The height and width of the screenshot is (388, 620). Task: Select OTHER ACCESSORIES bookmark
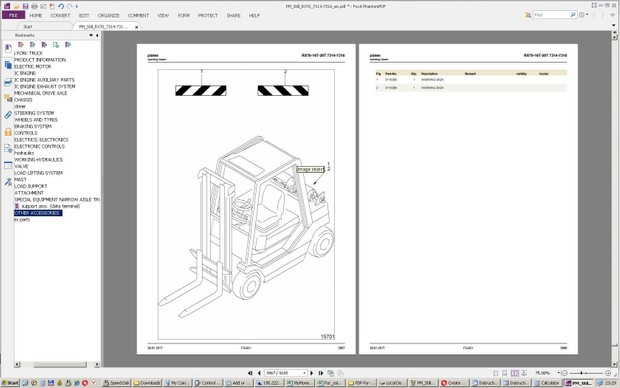(x=38, y=213)
